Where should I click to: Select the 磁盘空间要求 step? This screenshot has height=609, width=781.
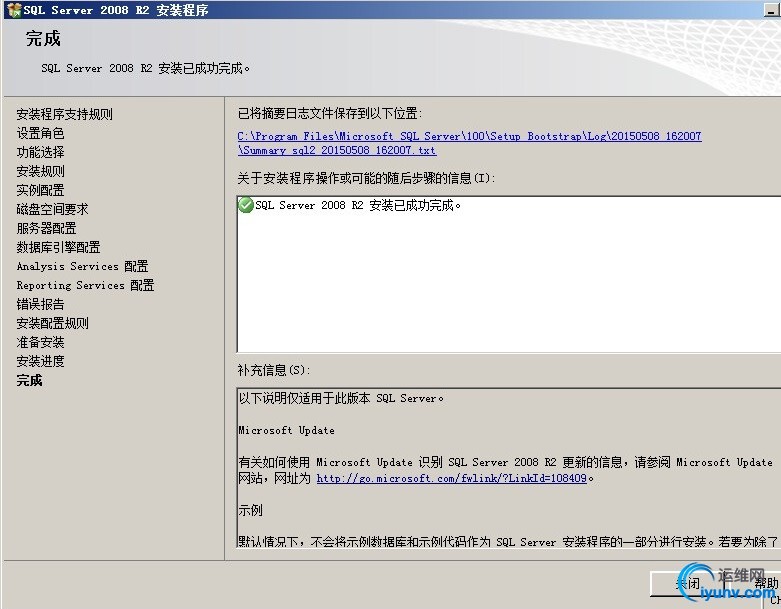tap(52, 209)
